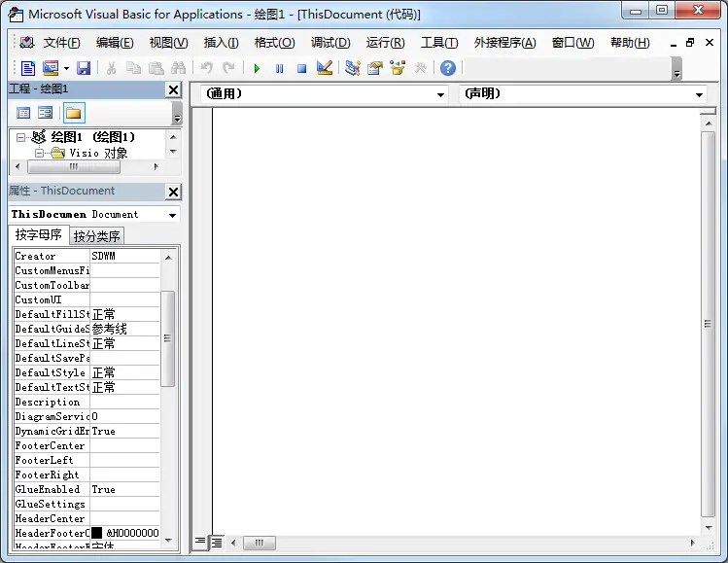Open the 文件(F) menu
This screenshot has width=728, height=563.
point(62,43)
